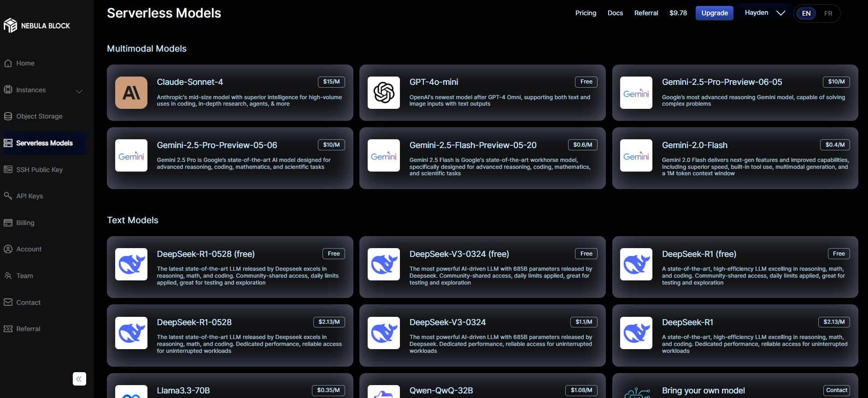Click Contact button on Bring your own model
868x398 pixels.
tap(837, 390)
